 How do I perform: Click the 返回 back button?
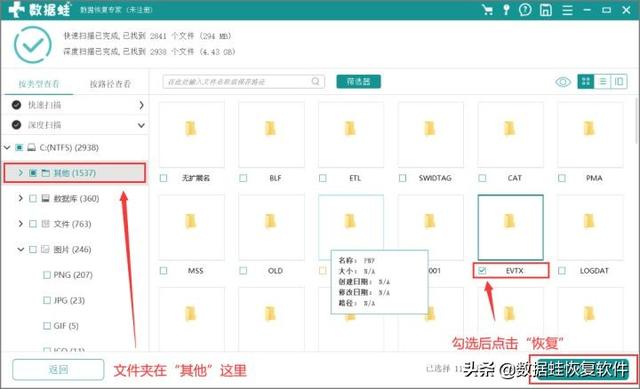point(58,370)
